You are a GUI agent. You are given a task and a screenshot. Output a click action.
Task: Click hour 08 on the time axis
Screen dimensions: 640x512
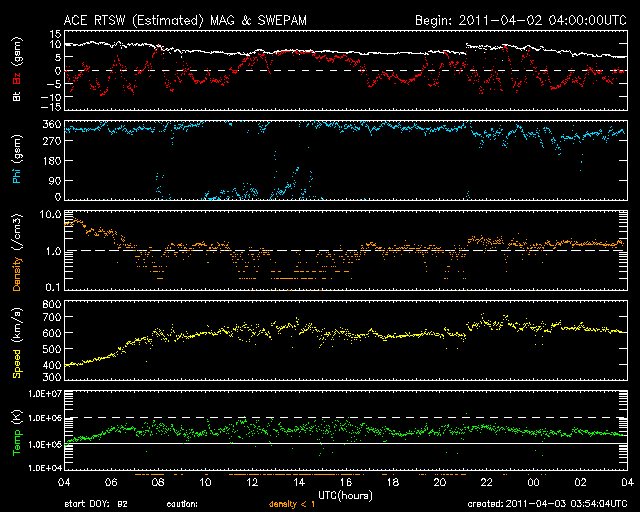click(158, 483)
